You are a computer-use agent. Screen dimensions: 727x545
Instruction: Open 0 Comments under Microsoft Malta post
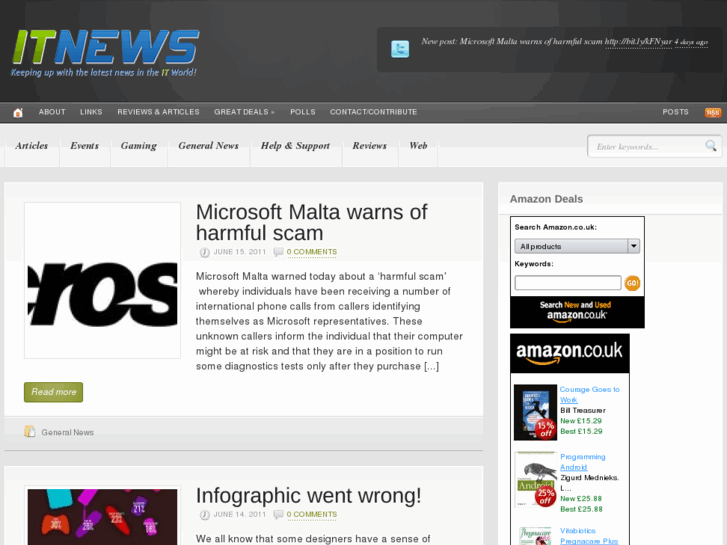[312, 252]
